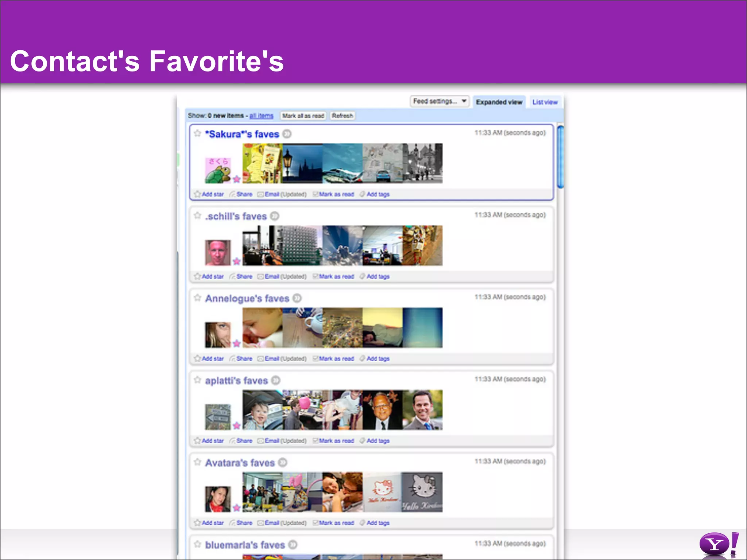Star the bluemarla's faves entry title
This screenshot has height=560, width=747.
point(197,544)
